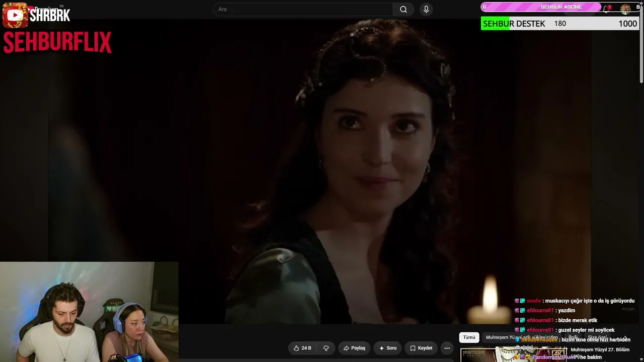Start voice search with the microphone icon
Viewport: 644px width, 362px height.
[x=426, y=10]
